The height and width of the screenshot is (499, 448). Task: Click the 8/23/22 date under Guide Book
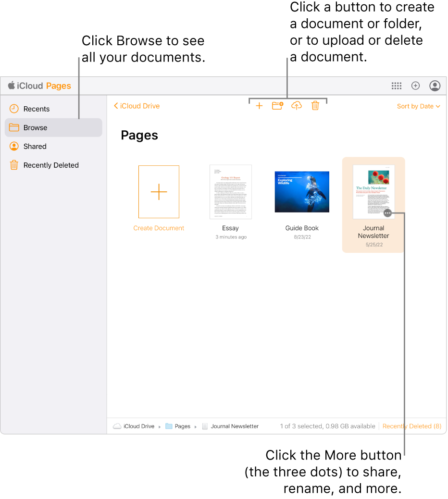pyautogui.click(x=302, y=237)
